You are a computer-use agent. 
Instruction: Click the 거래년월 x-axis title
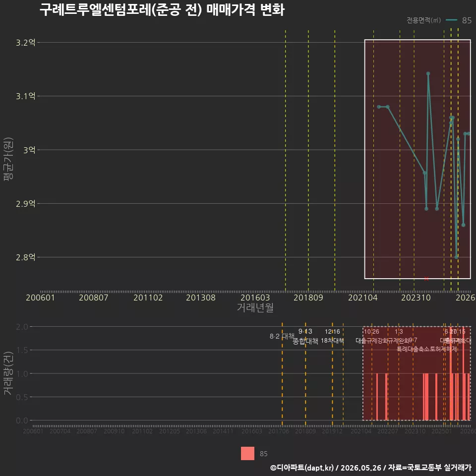255,307
